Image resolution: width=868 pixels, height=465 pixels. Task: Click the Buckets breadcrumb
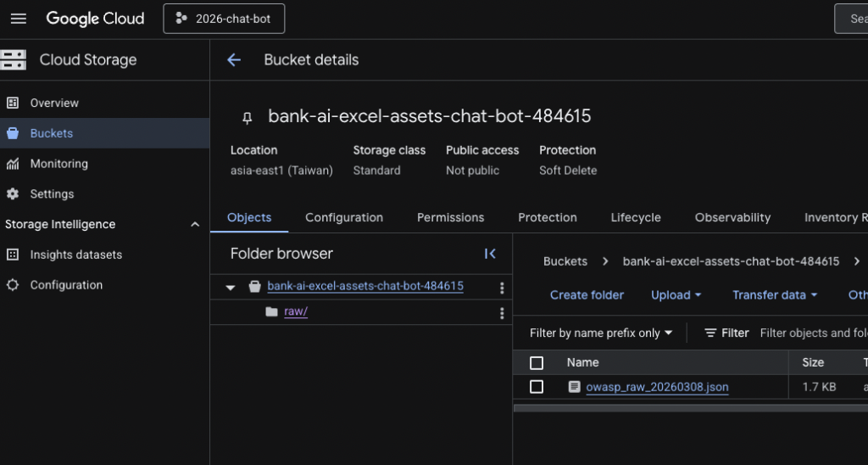(565, 261)
